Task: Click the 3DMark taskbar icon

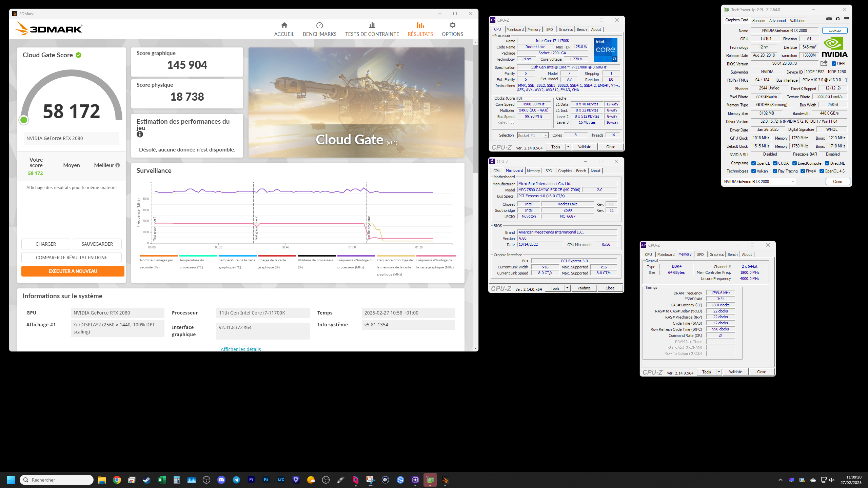Action: [445, 480]
